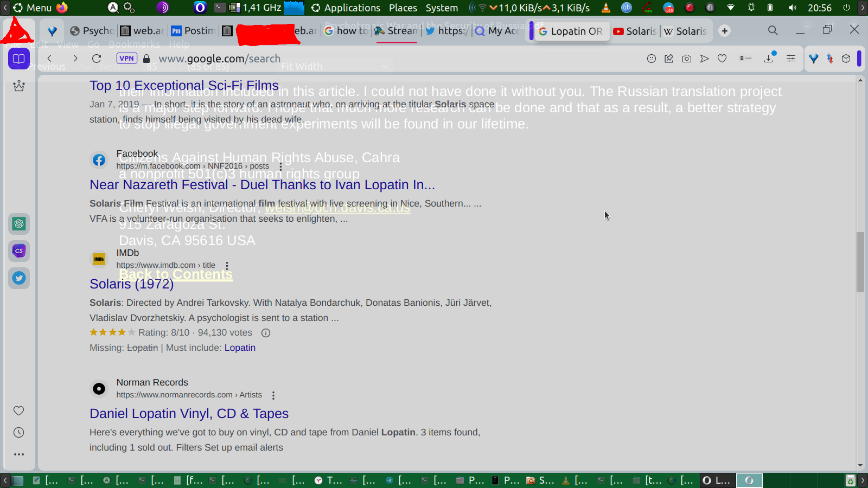Open the Easy Setup sliders icon
Screen dimensions: 868x488
click(791, 59)
